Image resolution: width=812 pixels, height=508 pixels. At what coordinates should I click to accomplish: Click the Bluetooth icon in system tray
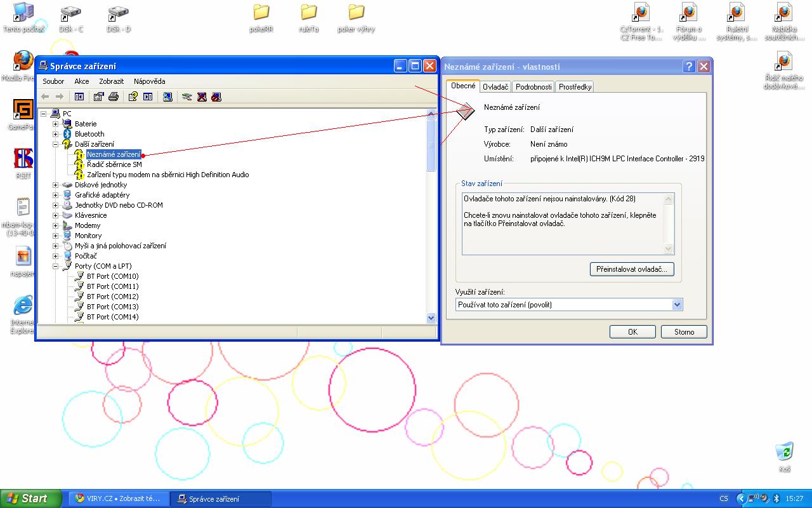point(776,498)
